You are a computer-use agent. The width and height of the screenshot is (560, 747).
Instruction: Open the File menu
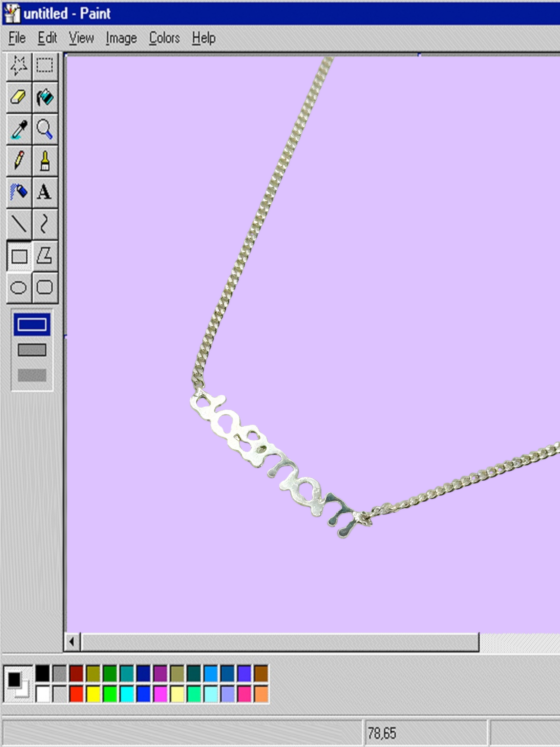(x=17, y=38)
